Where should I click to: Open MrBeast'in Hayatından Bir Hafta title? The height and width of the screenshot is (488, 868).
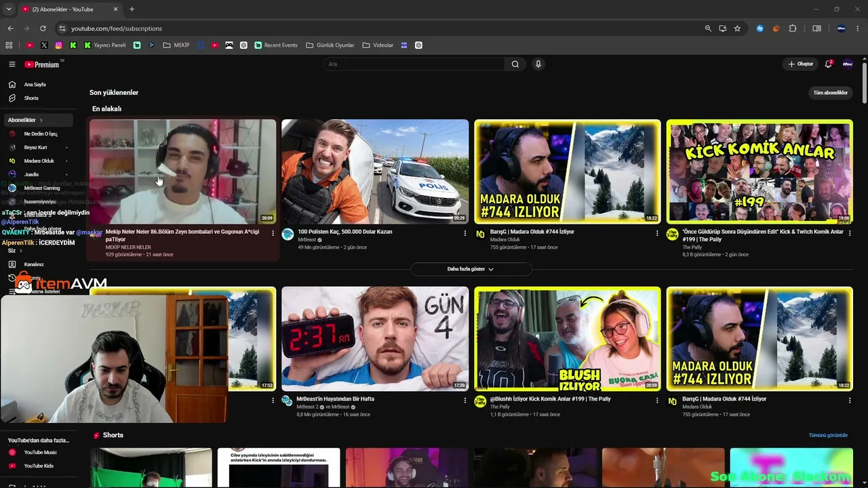[x=336, y=399]
